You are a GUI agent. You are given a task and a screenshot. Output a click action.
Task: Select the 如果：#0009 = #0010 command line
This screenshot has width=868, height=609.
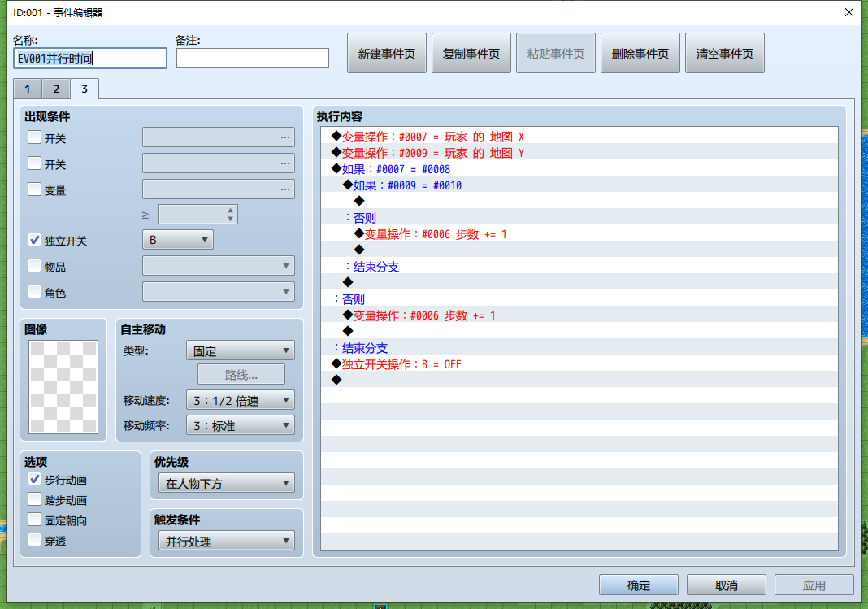click(579, 185)
